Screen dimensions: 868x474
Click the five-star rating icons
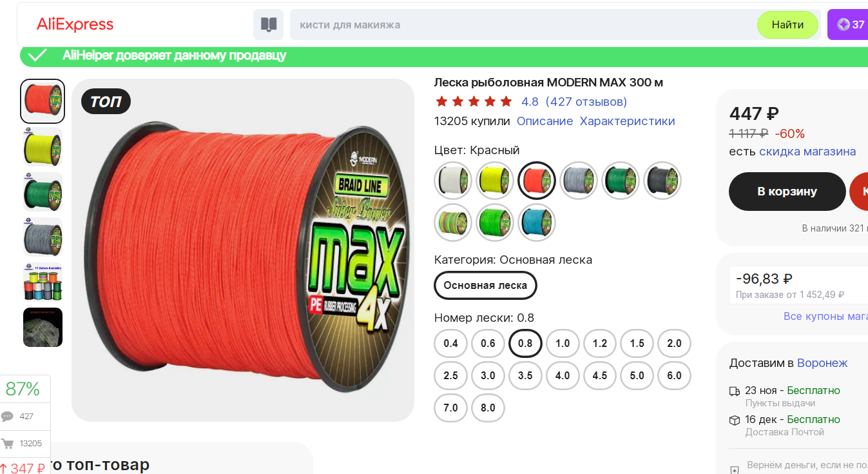[x=474, y=102]
